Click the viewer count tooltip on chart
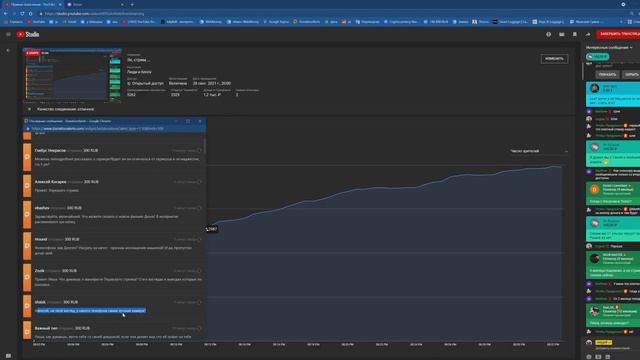The width and height of the screenshot is (640, 360). pos(211,229)
